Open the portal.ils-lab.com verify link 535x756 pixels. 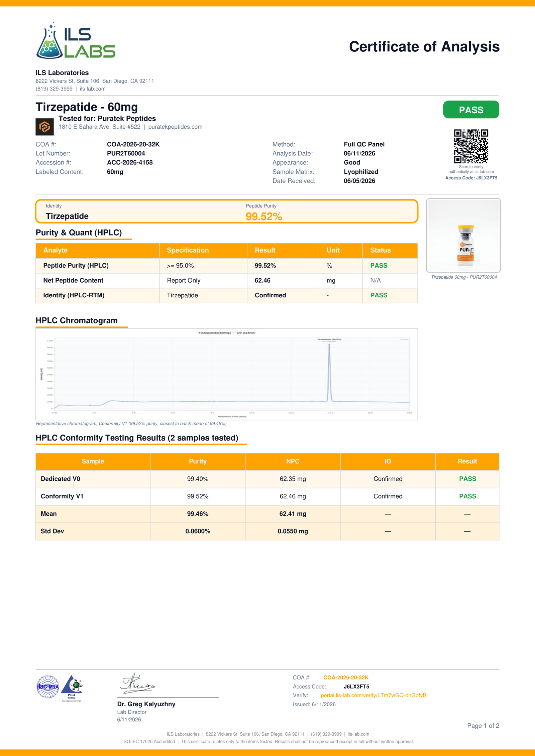click(375, 695)
